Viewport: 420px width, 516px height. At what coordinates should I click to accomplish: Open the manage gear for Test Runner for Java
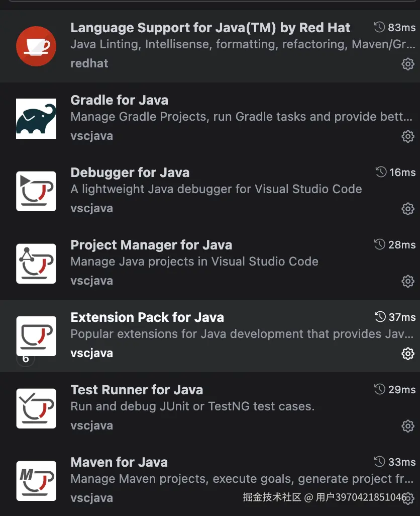click(x=408, y=426)
